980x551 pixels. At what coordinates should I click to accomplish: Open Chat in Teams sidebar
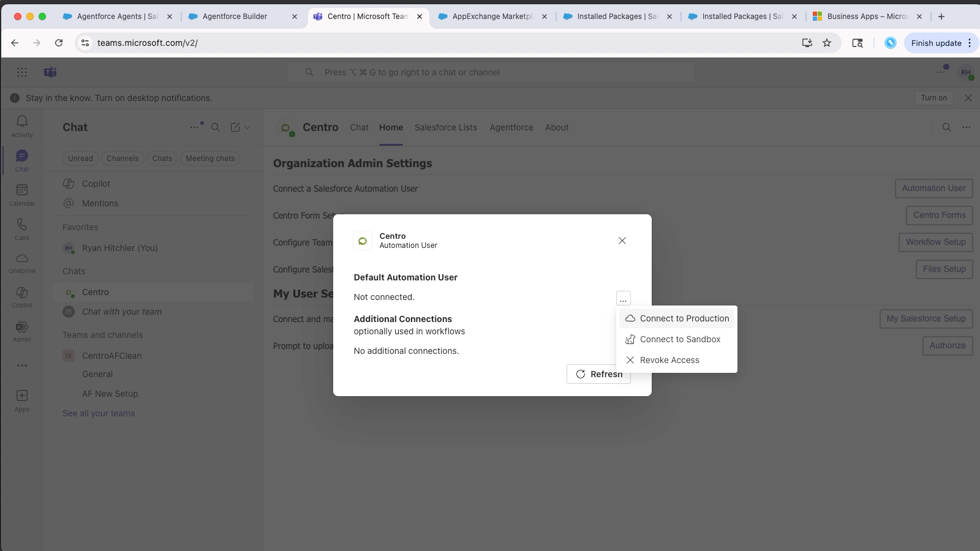coord(22,160)
